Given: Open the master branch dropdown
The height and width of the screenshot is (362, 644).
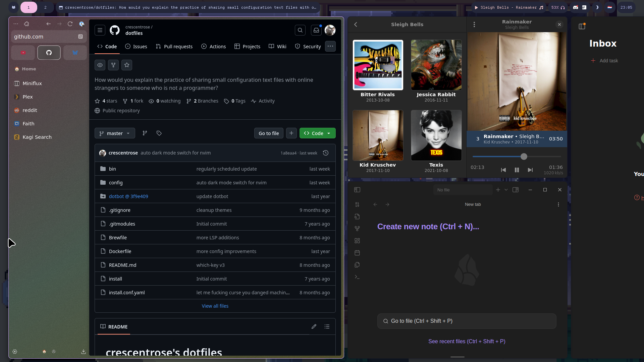Looking at the screenshot, I should coord(114,133).
